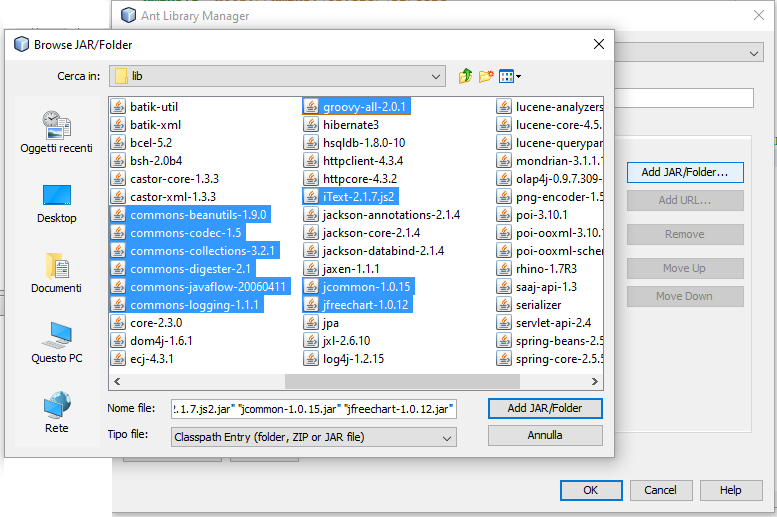Screen dimensions: 777x517
Task: Select jar icon of hibernate3
Action: pos(311,125)
